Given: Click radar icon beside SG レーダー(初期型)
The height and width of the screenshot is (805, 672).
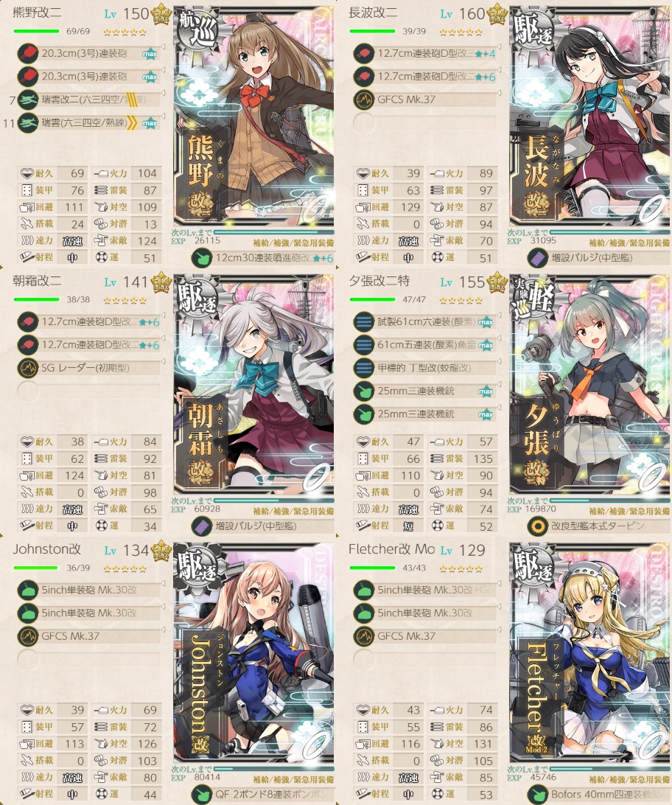Looking at the screenshot, I should click(x=28, y=368).
